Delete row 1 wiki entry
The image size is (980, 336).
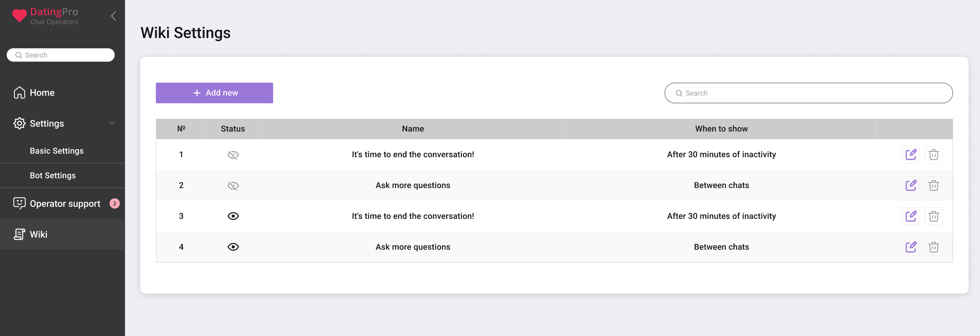pyautogui.click(x=933, y=155)
